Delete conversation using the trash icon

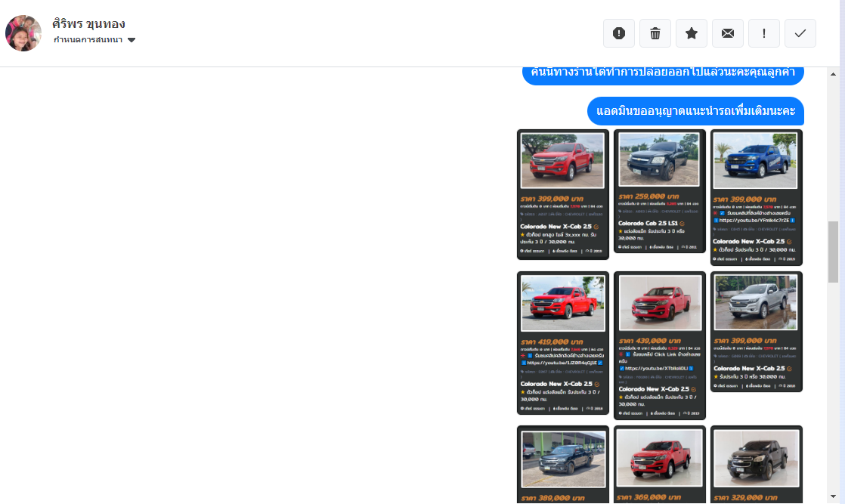coord(655,33)
